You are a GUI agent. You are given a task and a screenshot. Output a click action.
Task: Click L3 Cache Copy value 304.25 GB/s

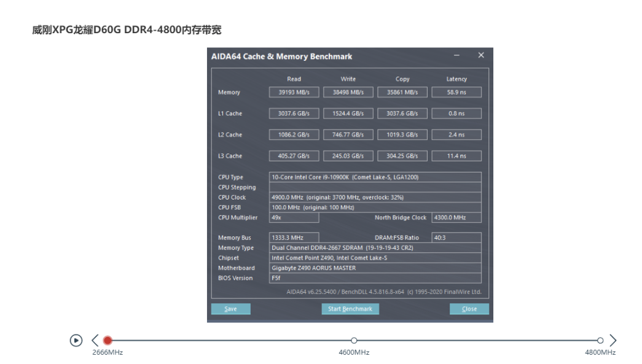pyautogui.click(x=402, y=156)
